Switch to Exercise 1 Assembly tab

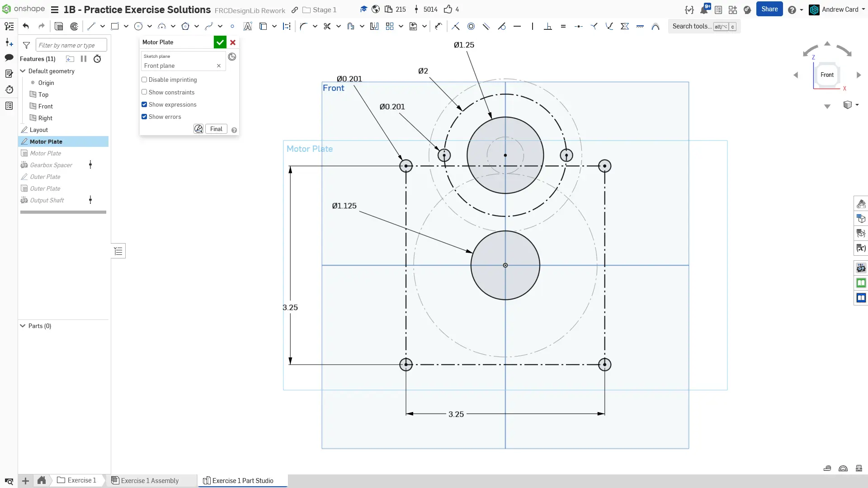(149, 480)
